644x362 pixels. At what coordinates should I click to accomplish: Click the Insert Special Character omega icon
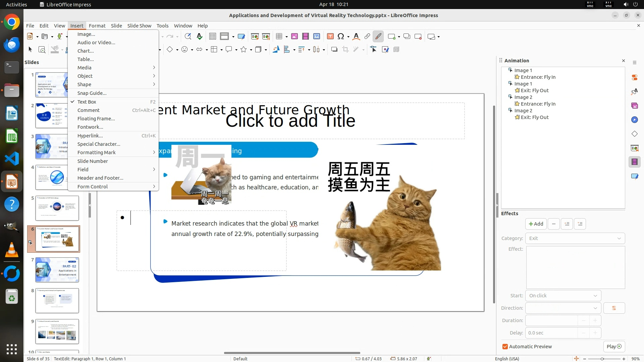point(341,37)
